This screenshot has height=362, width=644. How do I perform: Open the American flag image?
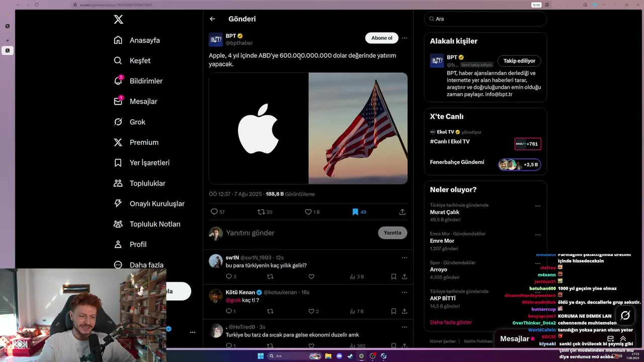coord(358,128)
